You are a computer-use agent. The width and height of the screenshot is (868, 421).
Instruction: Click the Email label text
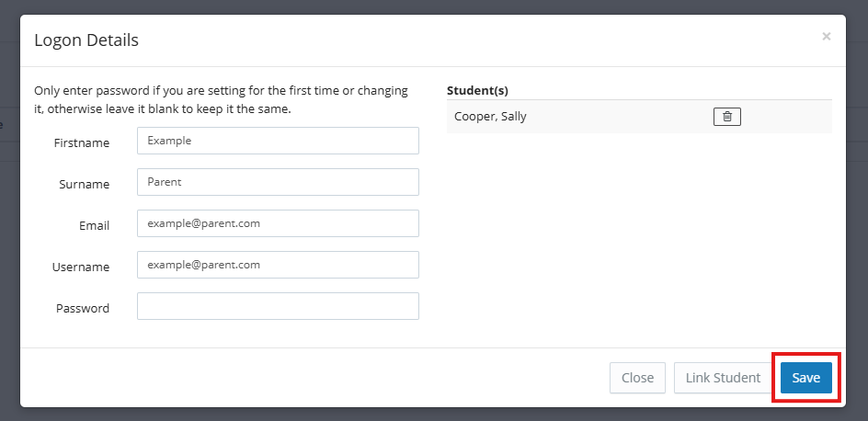(x=95, y=225)
